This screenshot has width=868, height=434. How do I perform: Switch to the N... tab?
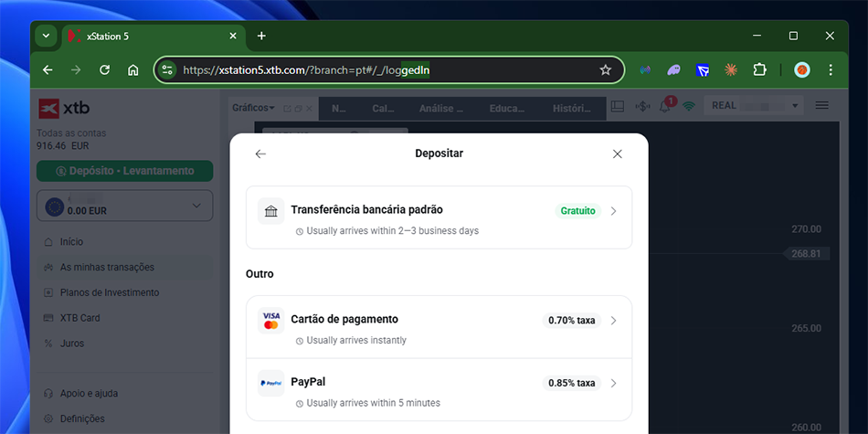(x=339, y=109)
